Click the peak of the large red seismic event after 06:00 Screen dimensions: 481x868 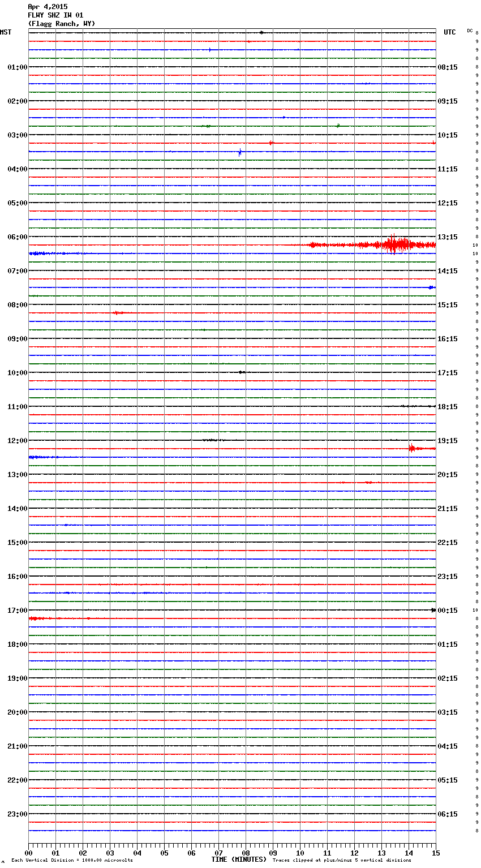pos(394,244)
